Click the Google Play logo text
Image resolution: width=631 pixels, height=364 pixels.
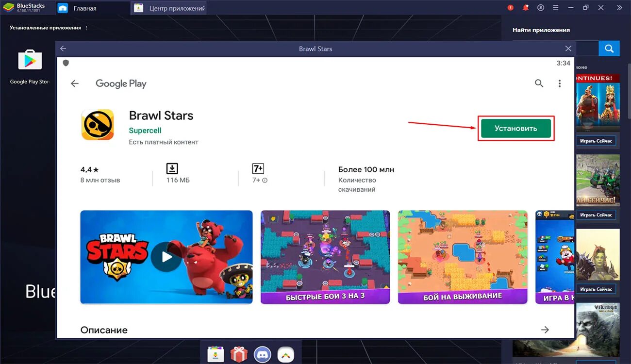coord(121,83)
